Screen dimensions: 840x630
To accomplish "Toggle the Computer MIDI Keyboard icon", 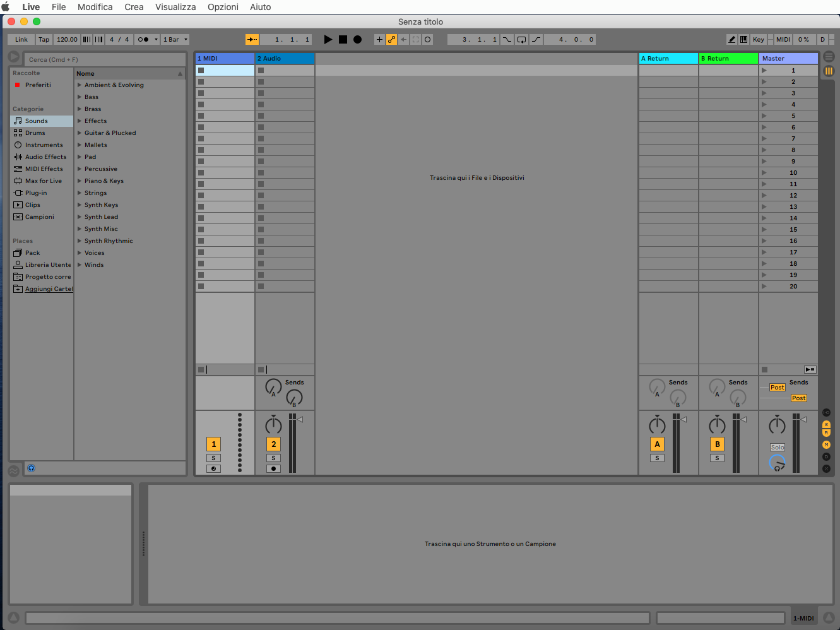I will (743, 39).
